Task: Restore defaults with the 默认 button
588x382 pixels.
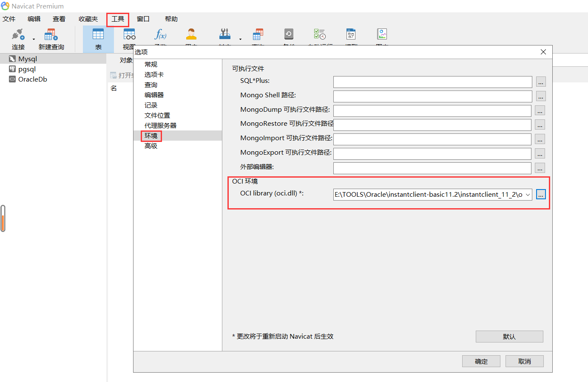Action: [509, 336]
